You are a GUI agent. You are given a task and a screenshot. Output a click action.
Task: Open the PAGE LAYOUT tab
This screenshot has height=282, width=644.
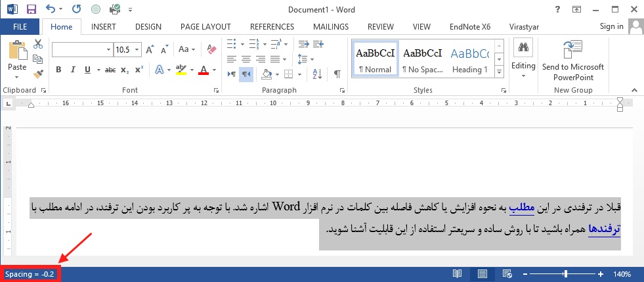(x=206, y=27)
